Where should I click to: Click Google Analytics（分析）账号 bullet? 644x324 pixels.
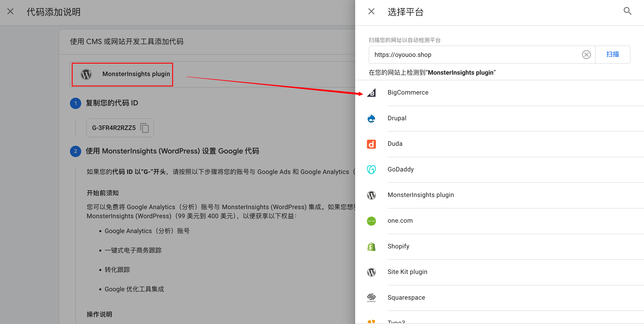(147, 231)
